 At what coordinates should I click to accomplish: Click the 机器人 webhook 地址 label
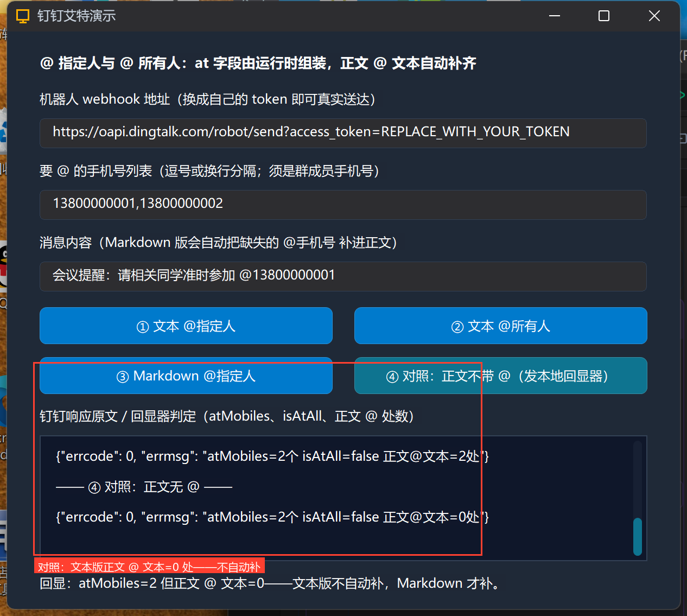pos(207,99)
